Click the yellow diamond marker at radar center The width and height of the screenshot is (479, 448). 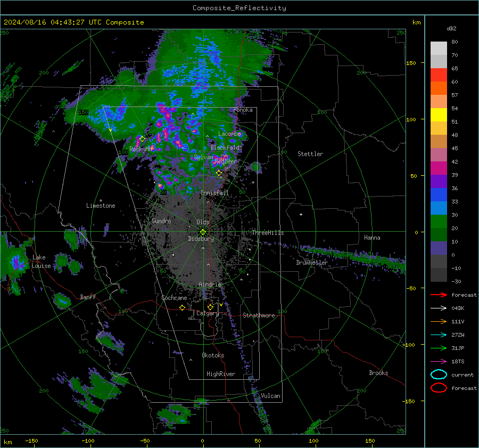(x=203, y=232)
